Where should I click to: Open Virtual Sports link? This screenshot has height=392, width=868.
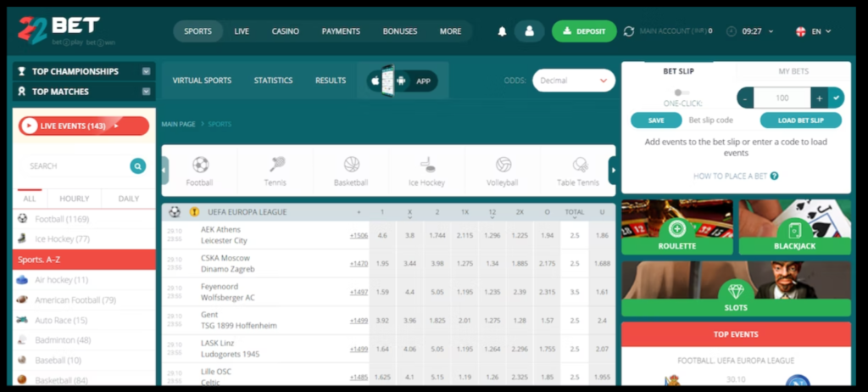(202, 81)
